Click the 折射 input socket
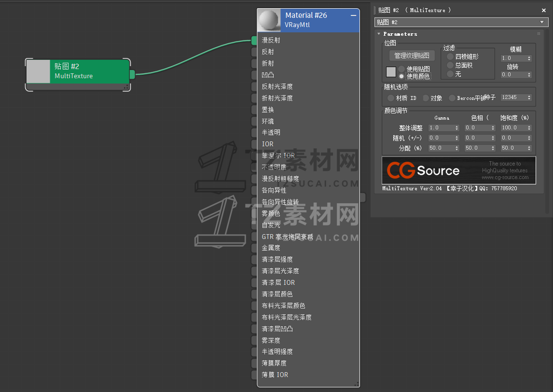Image resolution: width=553 pixels, height=392 pixels. 254,64
